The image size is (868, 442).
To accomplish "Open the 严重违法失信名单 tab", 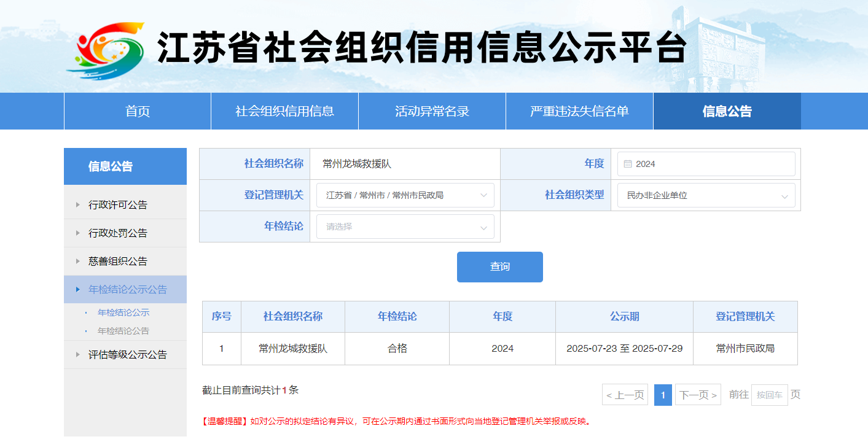I will pyautogui.click(x=579, y=110).
